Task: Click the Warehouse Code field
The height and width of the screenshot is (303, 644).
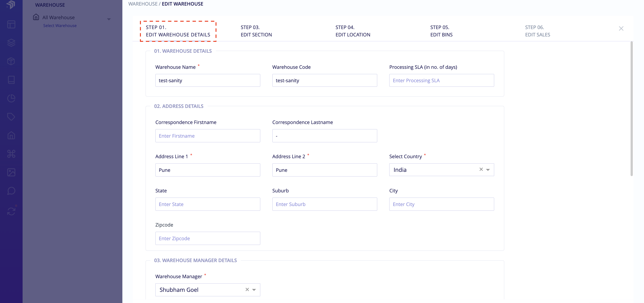Action: [324, 80]
